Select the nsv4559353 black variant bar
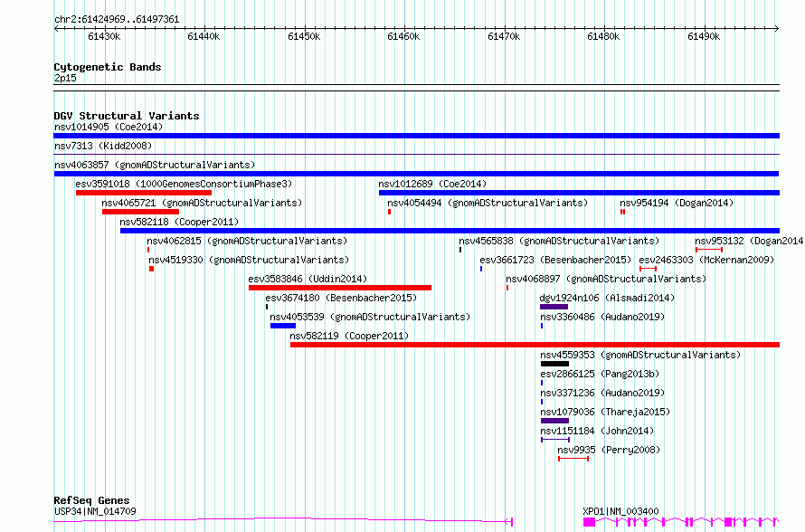The height and width of the screenshot is (532, 805). (554, 364)
